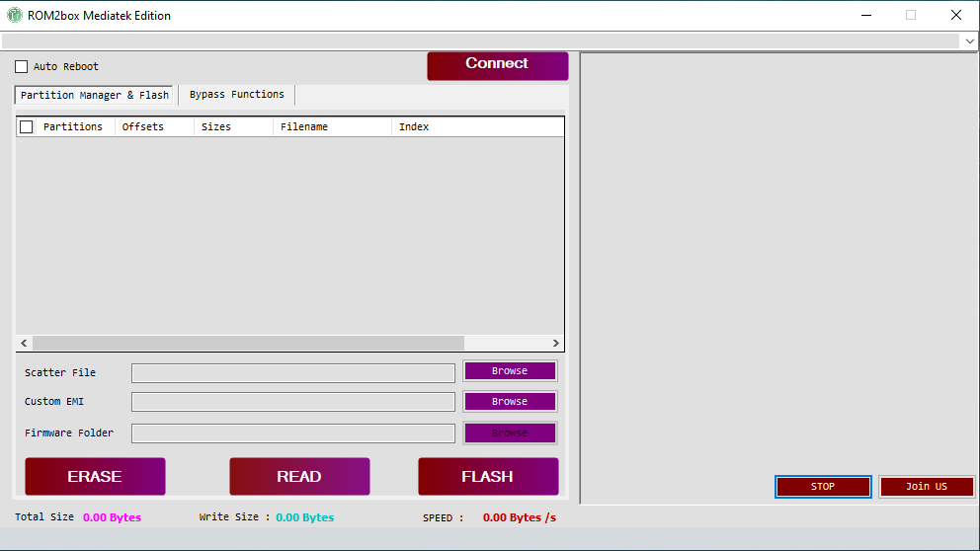Viewport: 980px width, 551px height.
Task: Click the Connect button
Action: tap(498, 65)
